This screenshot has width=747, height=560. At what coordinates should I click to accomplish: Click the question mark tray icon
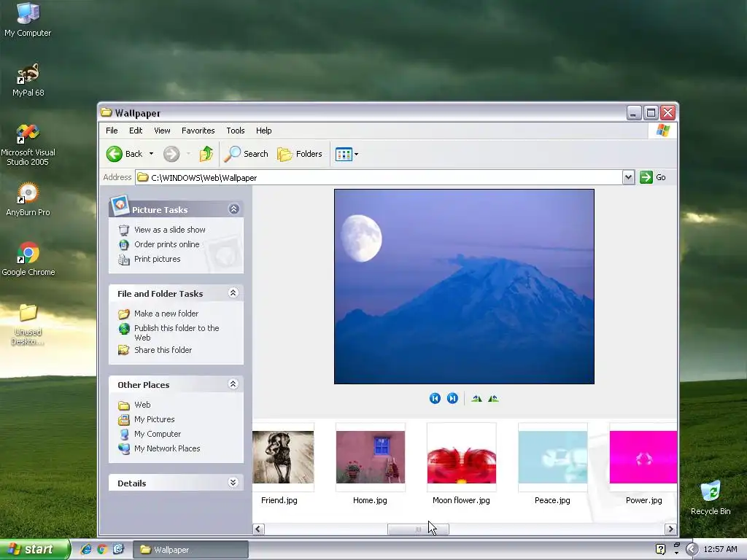click(x=660, y=549)
